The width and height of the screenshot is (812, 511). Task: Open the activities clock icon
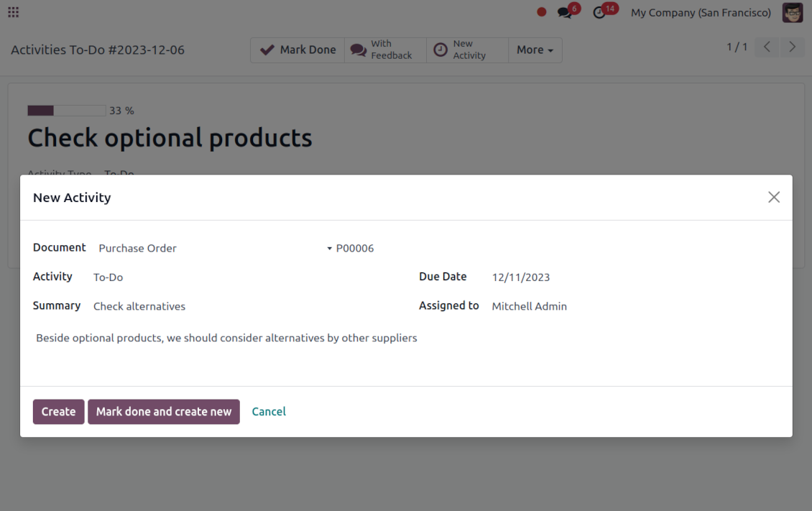[599, 12]
